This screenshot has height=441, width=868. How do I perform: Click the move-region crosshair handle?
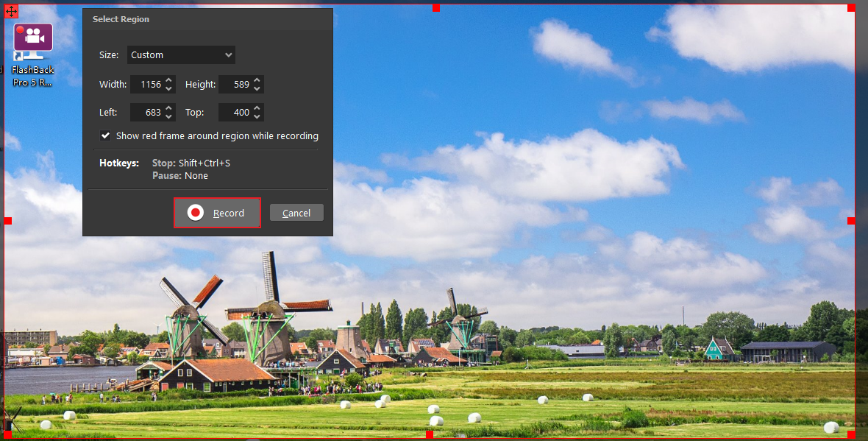[11, 11]
